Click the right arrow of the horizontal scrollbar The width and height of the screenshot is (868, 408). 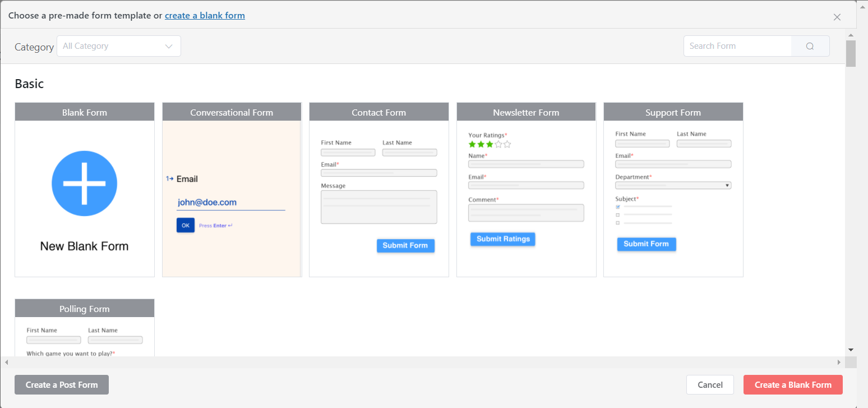pos(839,363)
